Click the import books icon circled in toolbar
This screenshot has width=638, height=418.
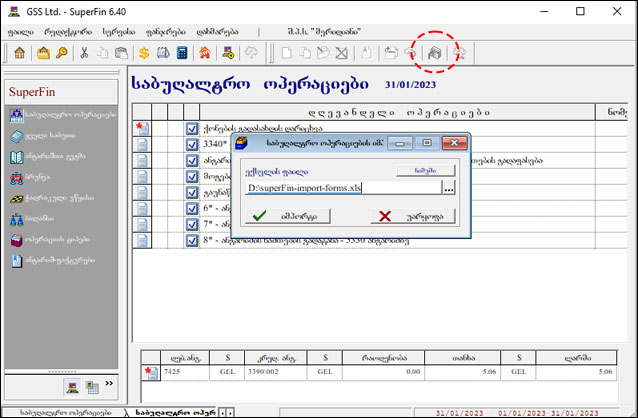tap(435, 53)
